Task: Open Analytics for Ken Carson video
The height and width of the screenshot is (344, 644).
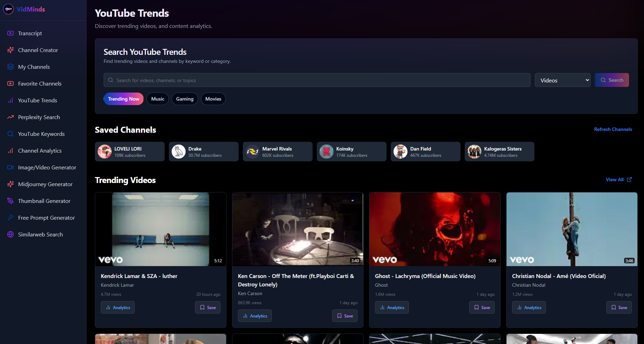Action: [255, 316]
